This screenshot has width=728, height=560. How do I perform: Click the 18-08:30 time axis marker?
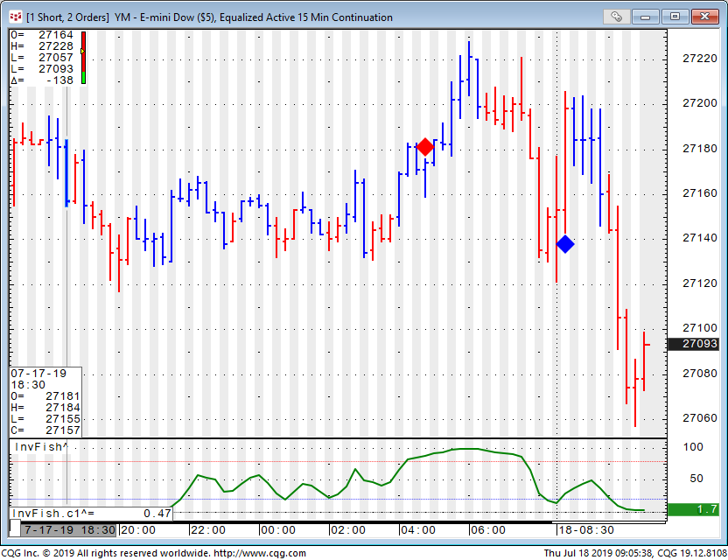(587, 530)
